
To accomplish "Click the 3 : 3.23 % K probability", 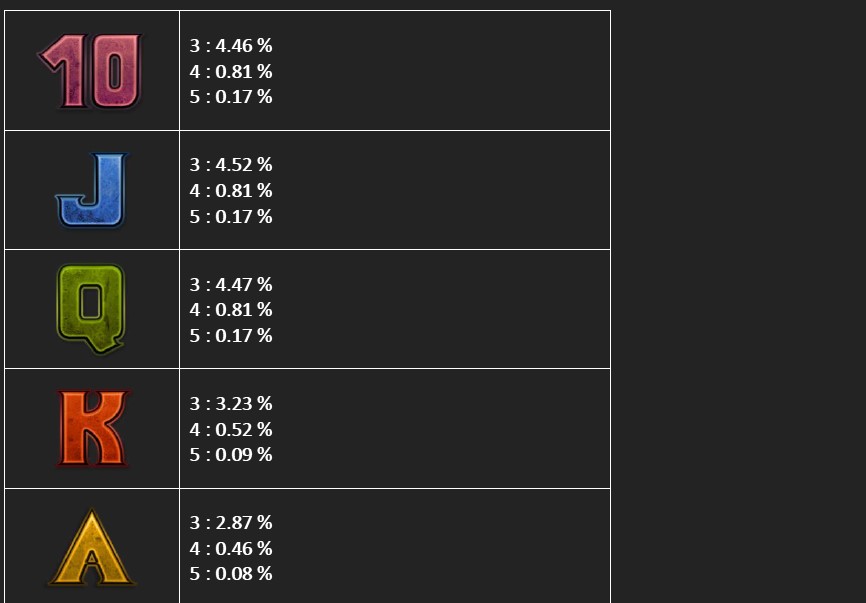I will coord(231,404).
